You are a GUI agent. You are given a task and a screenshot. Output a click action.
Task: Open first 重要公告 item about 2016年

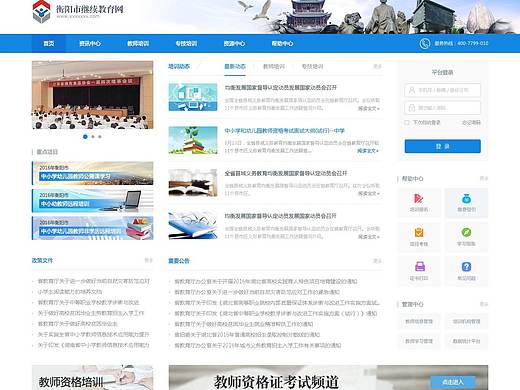coord(266,282)
